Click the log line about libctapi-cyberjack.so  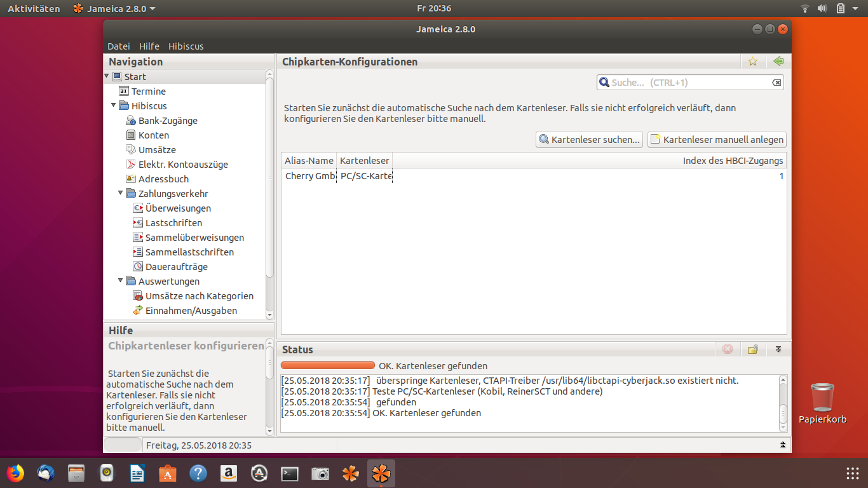click(510, 381)
